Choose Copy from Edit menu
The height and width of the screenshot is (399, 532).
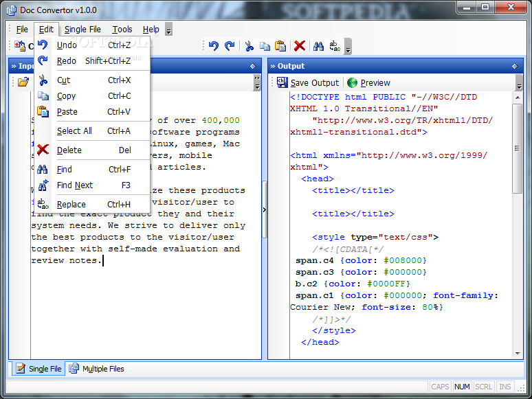(92, 96)
